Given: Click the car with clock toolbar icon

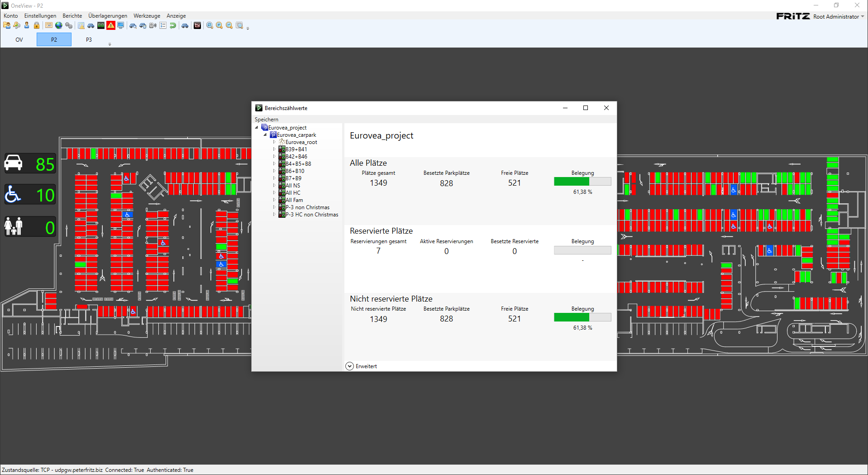Looking at the screenshot, I should point(143,25).
